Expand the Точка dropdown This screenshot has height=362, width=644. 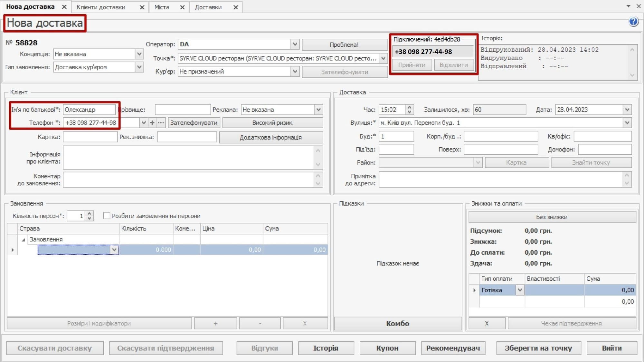[x=383, y=58]
